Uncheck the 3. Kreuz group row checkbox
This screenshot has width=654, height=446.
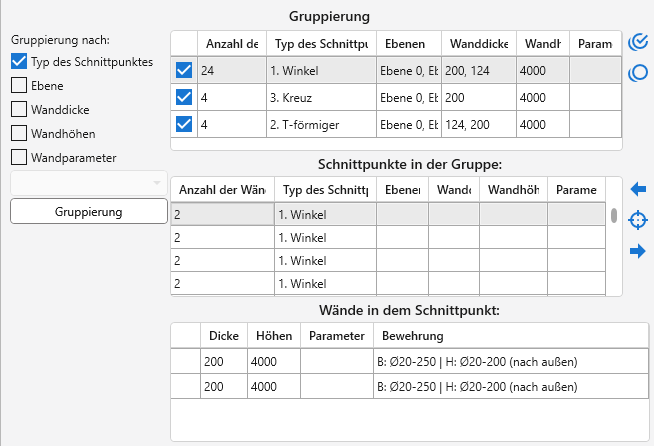click(x=184, y=97)
